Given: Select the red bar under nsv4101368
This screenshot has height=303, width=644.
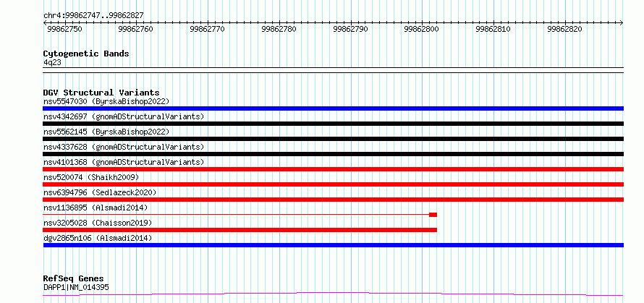Looking at the screenshot, I should pyautogui.click(x=333, y=169).
